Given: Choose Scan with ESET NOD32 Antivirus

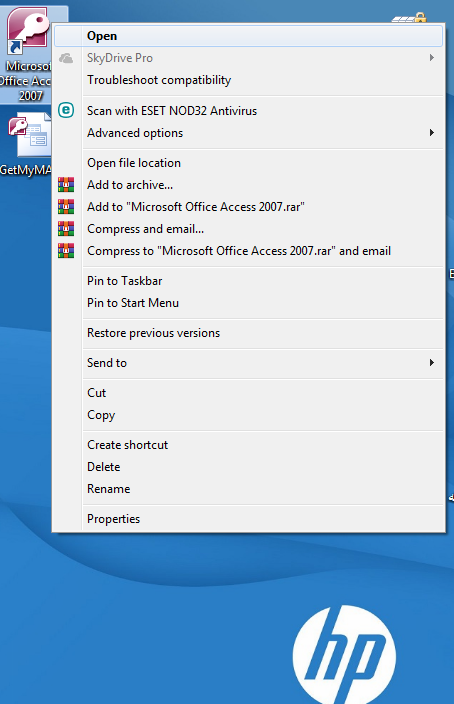Looking at the screenshot, I should pos(248,111).
